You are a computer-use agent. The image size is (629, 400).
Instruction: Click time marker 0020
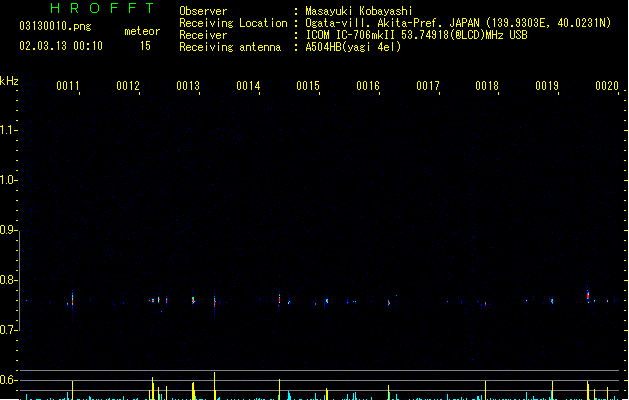(x=607, y=86)
